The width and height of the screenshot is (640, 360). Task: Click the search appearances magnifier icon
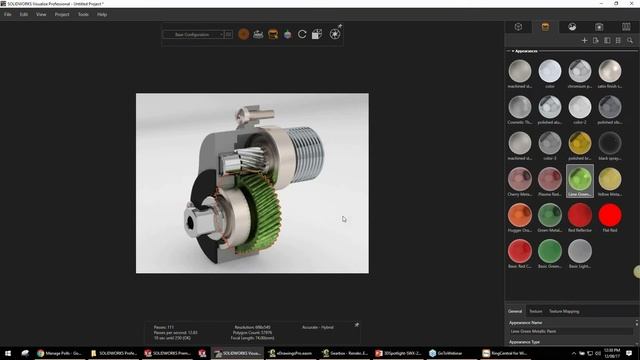[x=630, y=40]
